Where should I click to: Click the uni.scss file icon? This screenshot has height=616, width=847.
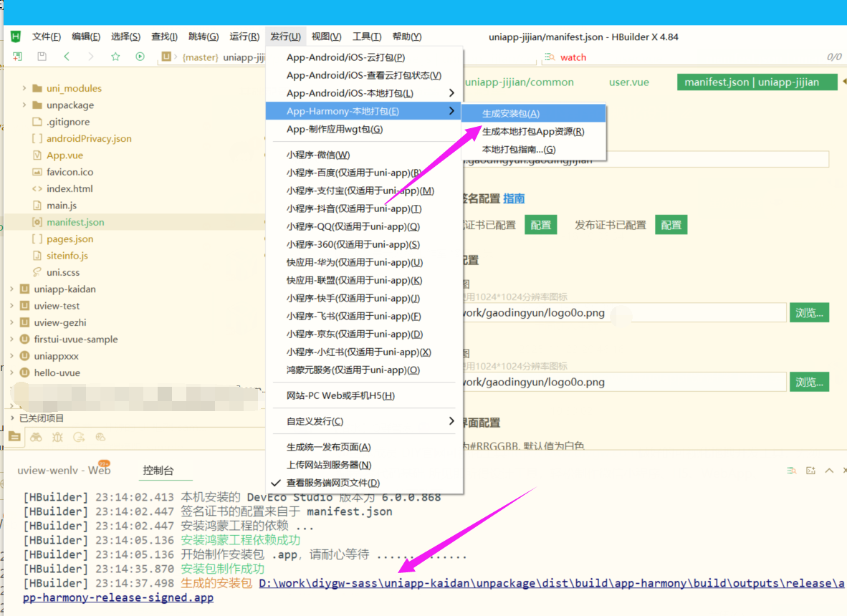[37, 272]
